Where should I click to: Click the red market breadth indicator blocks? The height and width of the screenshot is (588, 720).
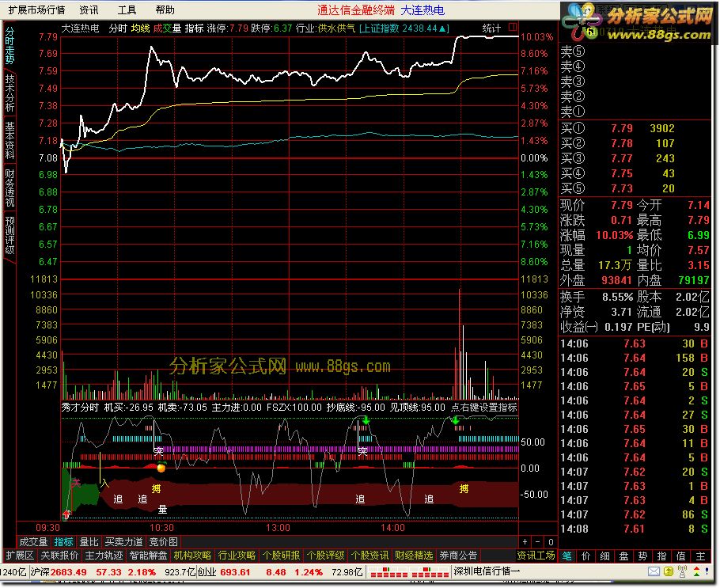(409, 572)
